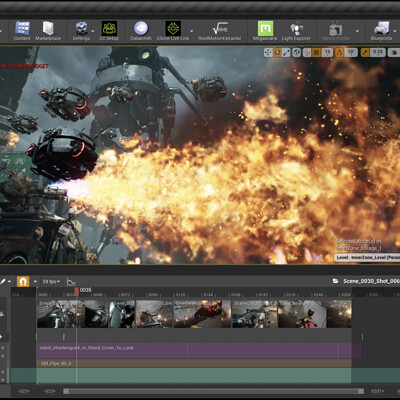Open iClone Live Link
The height and width of the screenshot is (400, 400).
coord(173,31)
